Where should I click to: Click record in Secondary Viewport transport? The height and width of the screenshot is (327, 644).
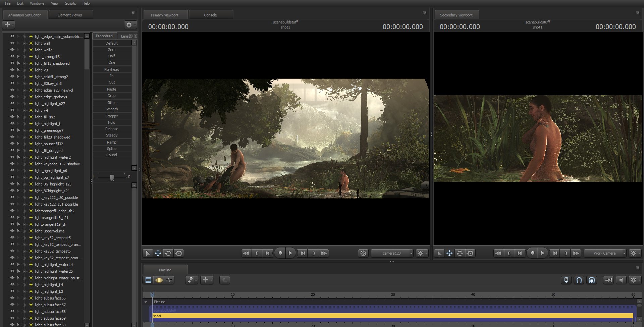click(533, 253)
